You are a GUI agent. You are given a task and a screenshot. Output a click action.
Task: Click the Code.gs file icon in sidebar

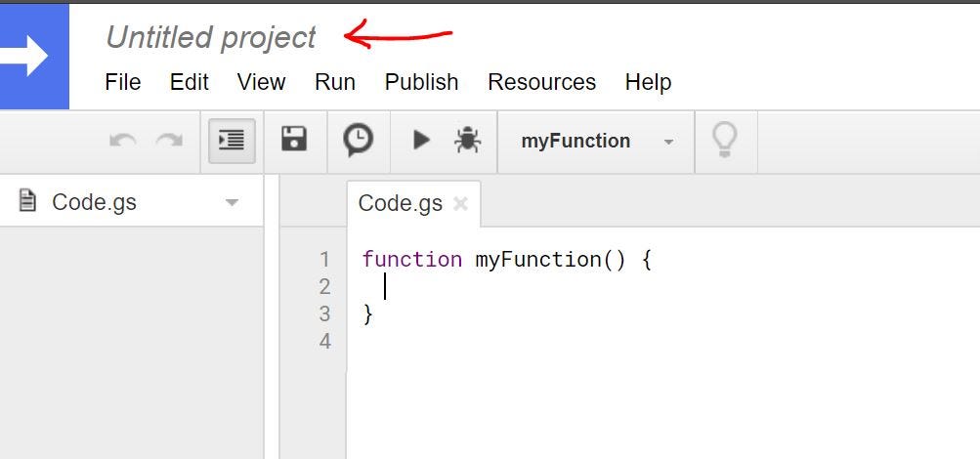pos(27,201)
